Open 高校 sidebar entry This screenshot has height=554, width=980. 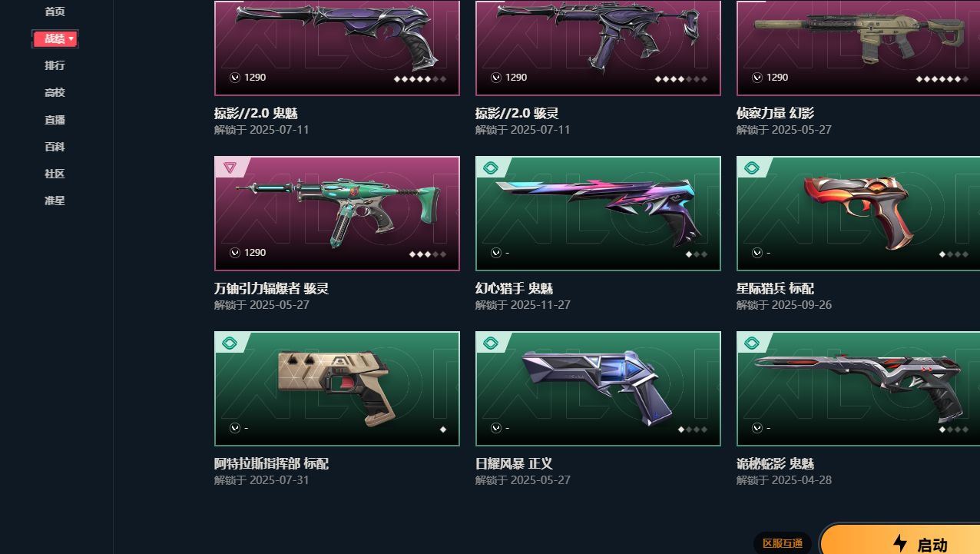tap(55, 92)
